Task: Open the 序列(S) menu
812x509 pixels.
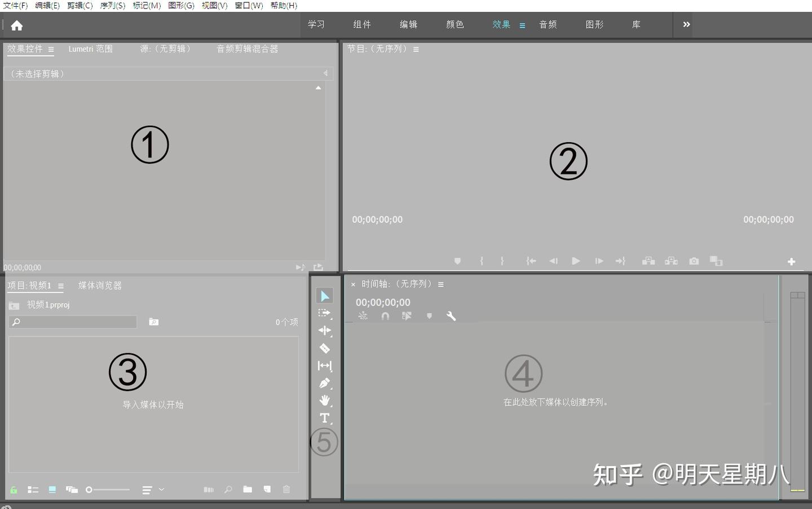Action: point(113,5)
